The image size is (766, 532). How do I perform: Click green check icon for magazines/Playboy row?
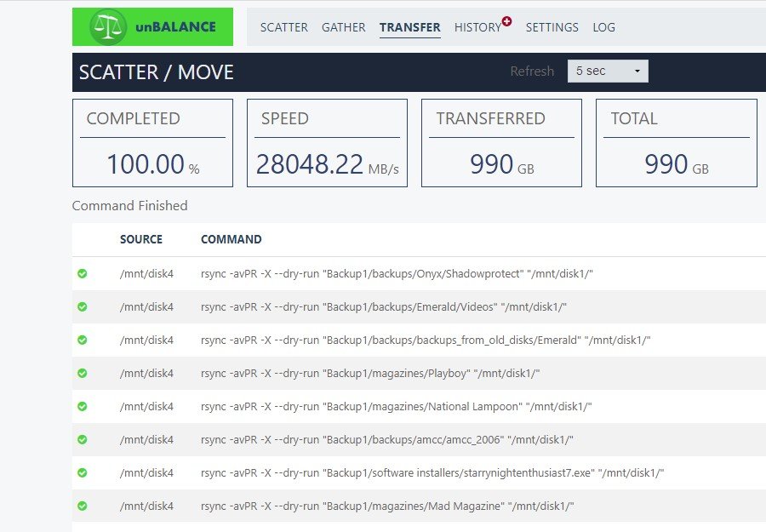coord(83,373)
